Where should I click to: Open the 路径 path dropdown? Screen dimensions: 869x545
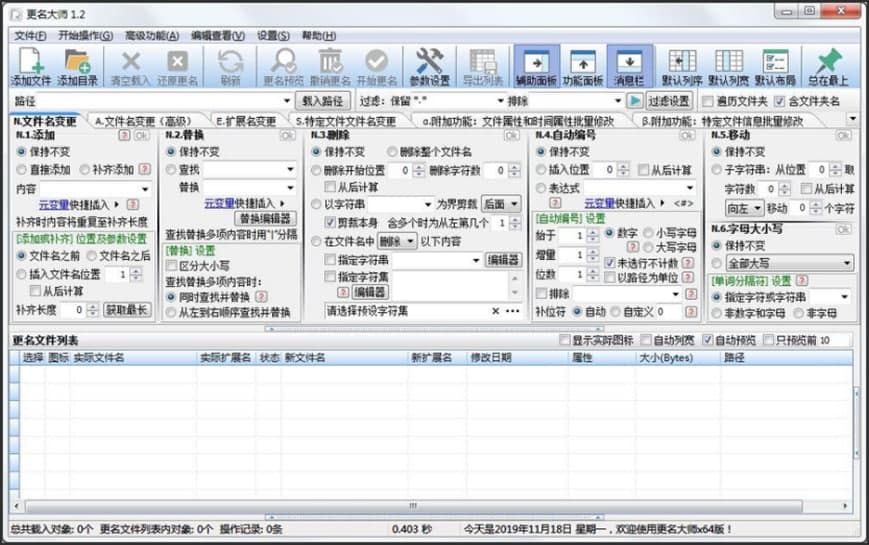pos(287,101)
